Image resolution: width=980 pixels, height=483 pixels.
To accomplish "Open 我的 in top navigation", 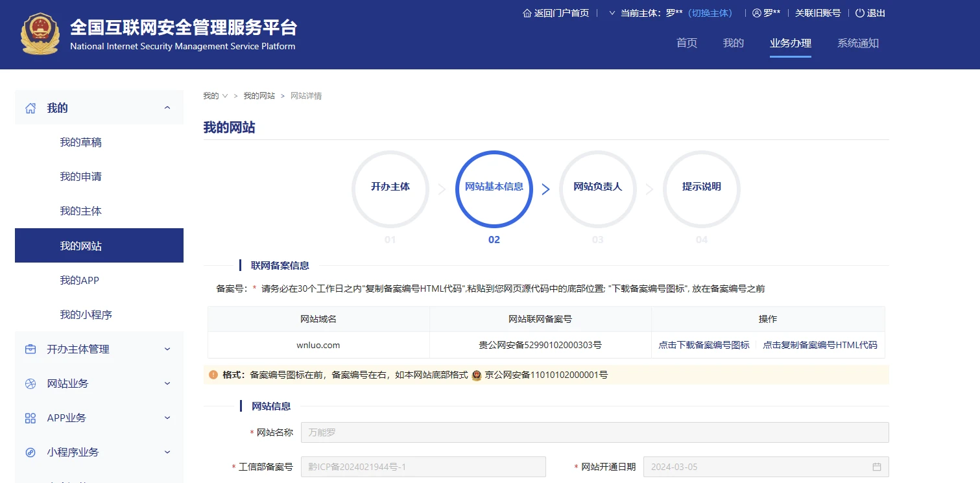I will (734, 43).
